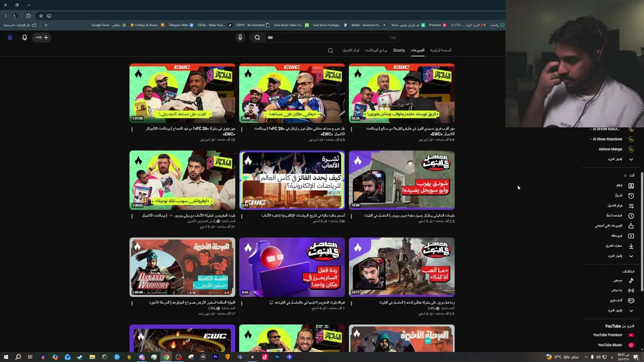Screen dimensions: 644x362
Task: Bookmark this page with Chrome's star icon
Action: pos(41,16)
